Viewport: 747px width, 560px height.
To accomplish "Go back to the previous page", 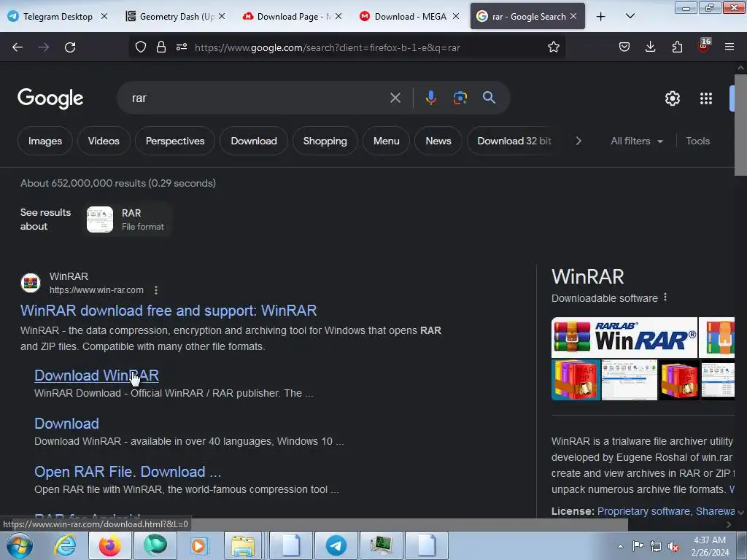I will (18, 47).
